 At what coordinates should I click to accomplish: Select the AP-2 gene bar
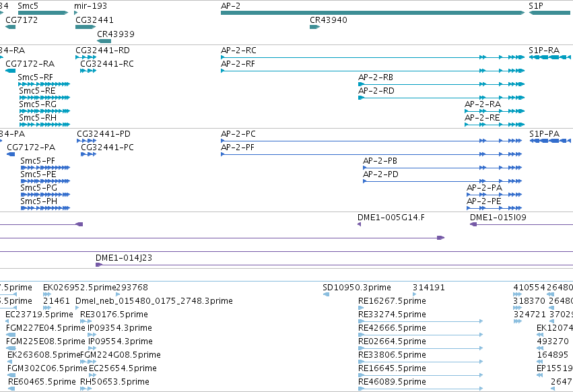point(373,13)
